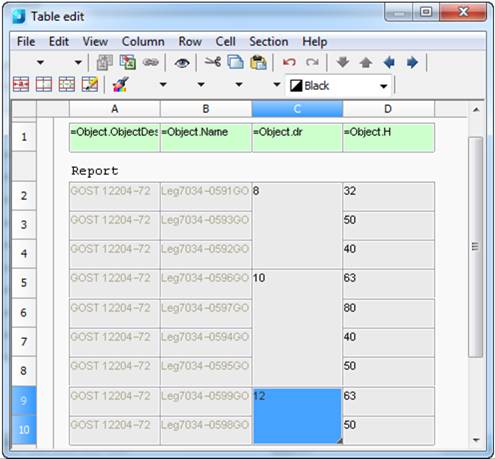495x459 pixels.
Task: Select row 10 header
Action: [x=24, y=430]
